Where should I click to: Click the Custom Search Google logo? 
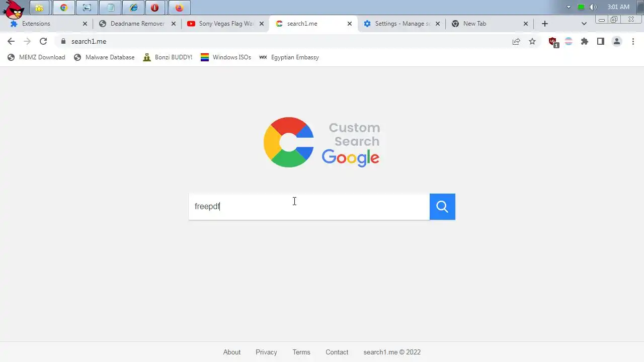(x=321, y=142)
